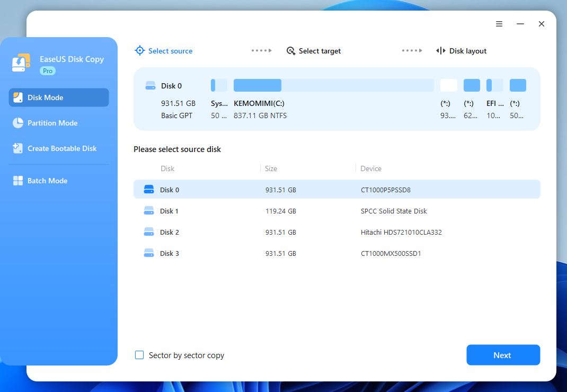Enable Sector by sector copy checkbox
Screen dimensions: 567x392
pyautogui.click(x=139, y=355)
